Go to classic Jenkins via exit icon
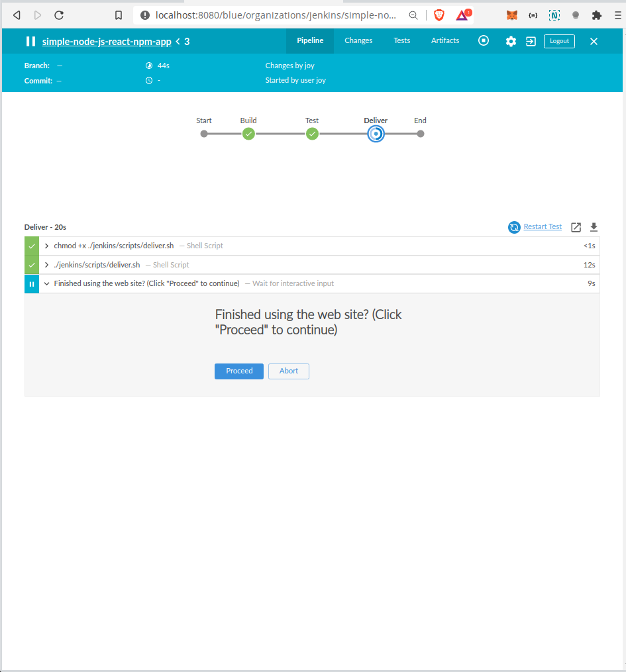 click(x=531, y=41)
